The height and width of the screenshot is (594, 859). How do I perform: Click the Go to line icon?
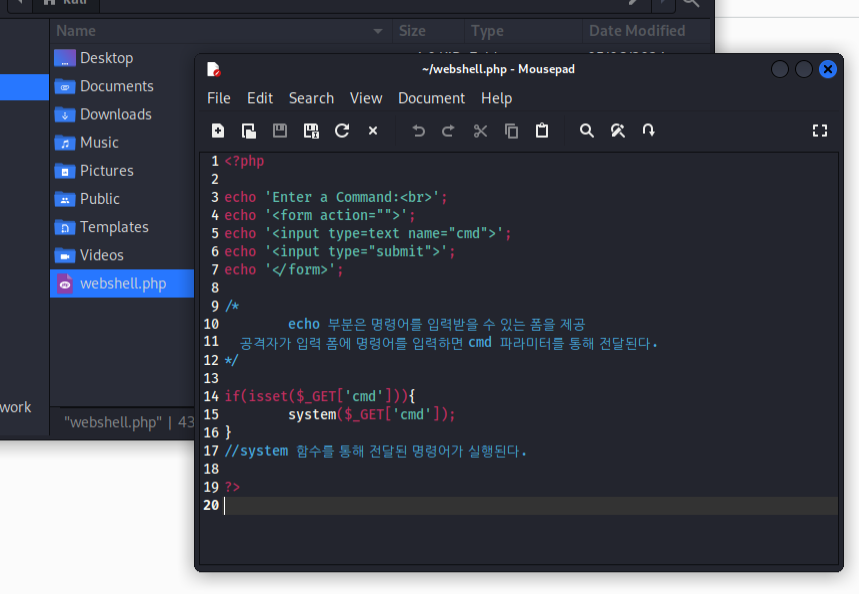[x=648, y=130]
